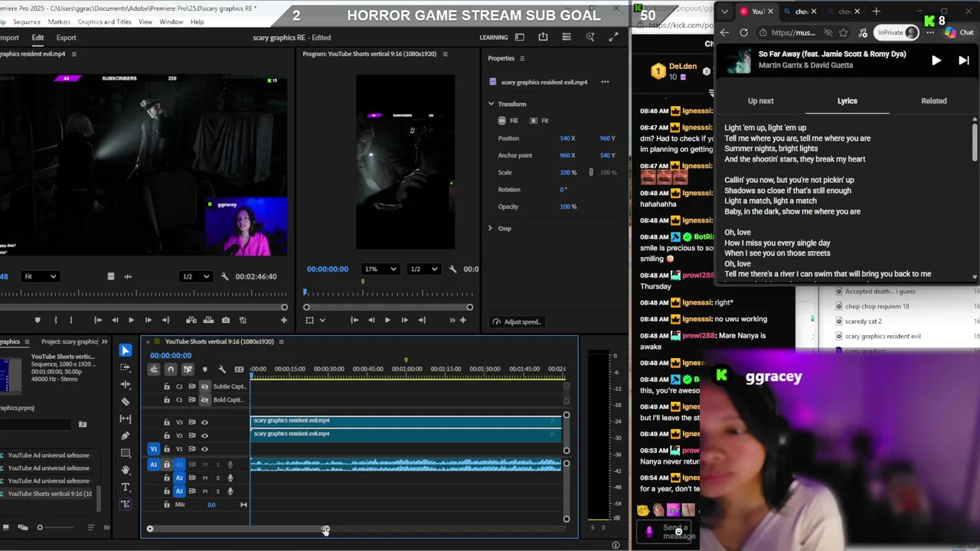Screen dimensions: 980x551
Task: Toggle the lock on track V3
Action: 167,422
